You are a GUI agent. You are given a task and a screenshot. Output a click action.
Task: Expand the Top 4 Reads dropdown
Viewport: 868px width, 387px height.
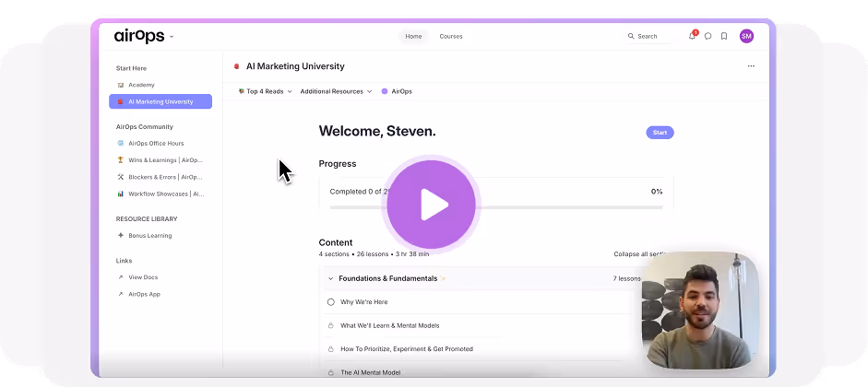click(x=265, y=92)
